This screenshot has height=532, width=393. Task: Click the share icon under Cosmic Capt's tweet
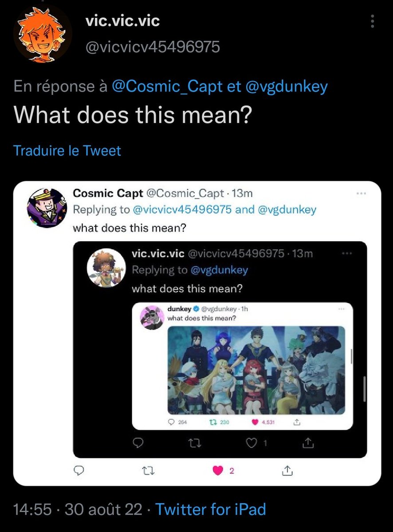pos(287,470)
